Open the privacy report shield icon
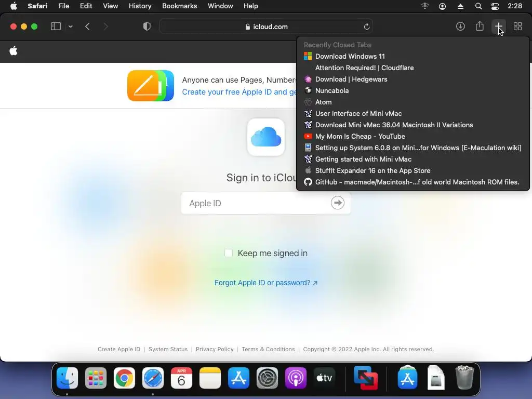 (x=147, y=26)
